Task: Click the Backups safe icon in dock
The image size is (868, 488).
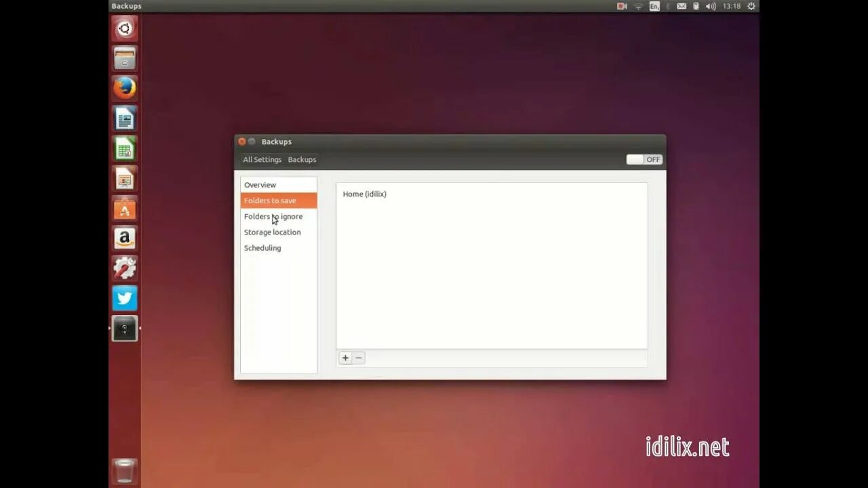Action: [x=125, y=329]
